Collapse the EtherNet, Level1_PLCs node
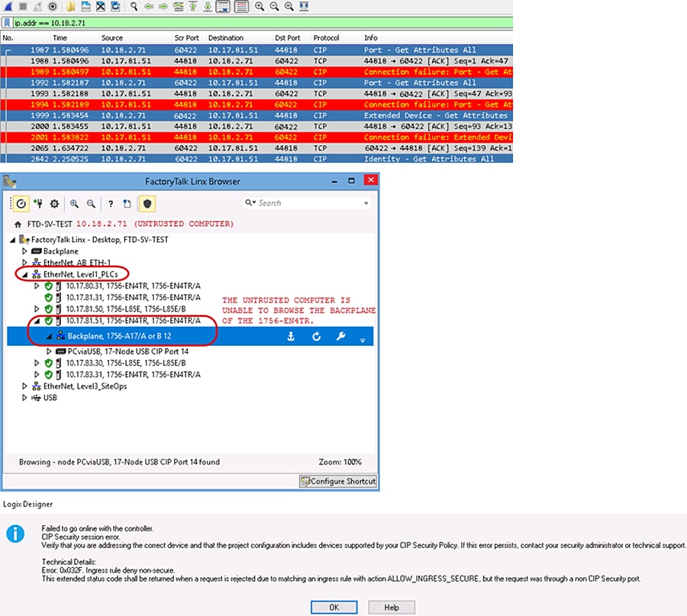This screenshot has height=616, width=687. [x=25, y=275]
